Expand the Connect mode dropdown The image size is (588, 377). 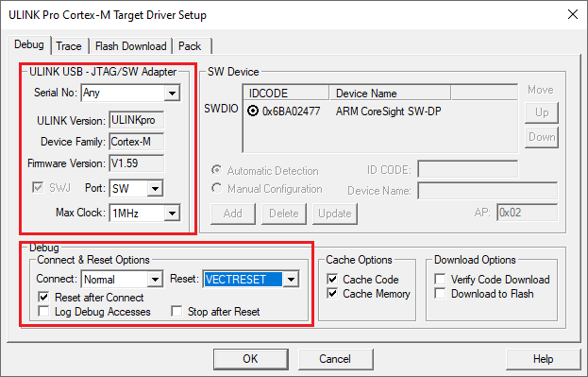[155, 280]
